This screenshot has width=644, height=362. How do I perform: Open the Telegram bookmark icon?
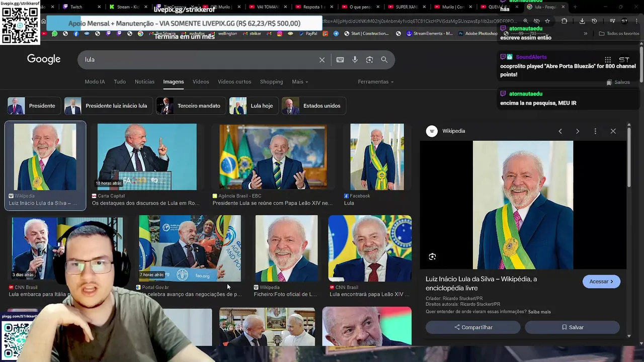pyautogui.click(x=336, y=34)
